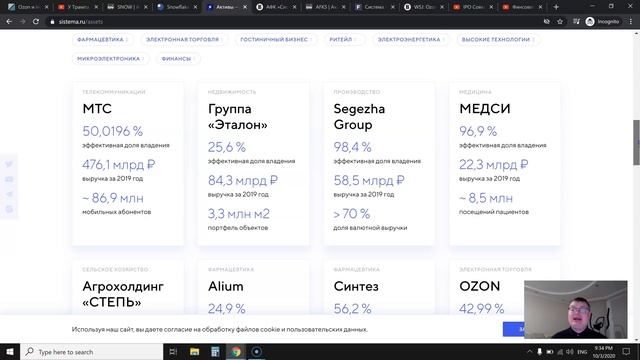Click the 50,0196 % ownership value
Screen dimensions: 640x360
click(113, 131)
